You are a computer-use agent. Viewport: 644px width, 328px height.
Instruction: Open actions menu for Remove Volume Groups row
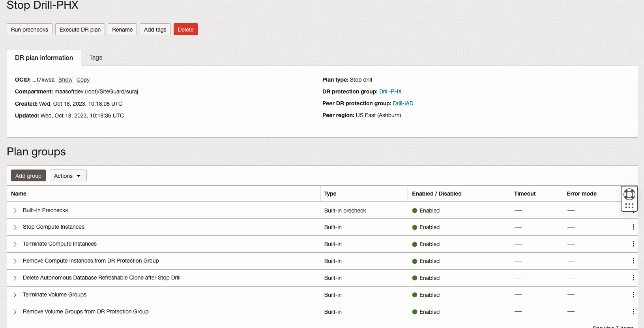pyautogui.click(x=633, y=312)
